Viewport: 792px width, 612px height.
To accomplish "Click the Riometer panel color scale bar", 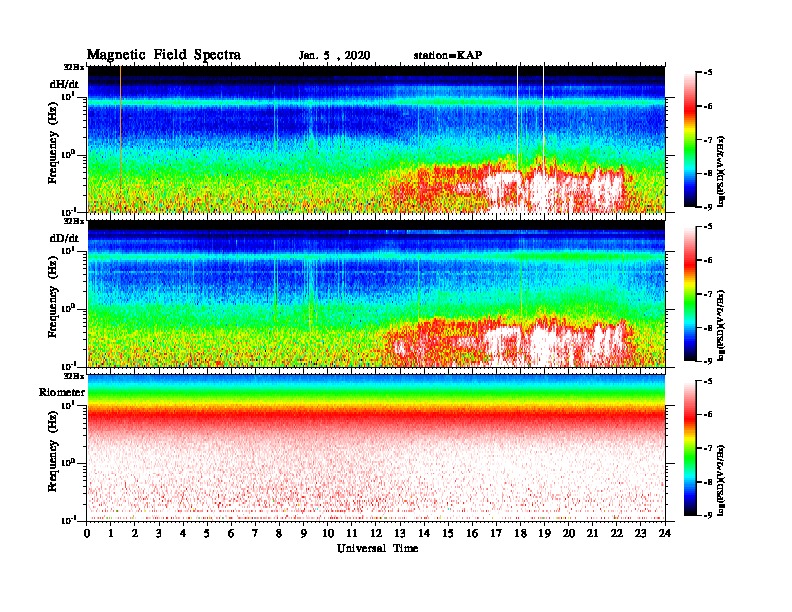I will coord(690,448).
